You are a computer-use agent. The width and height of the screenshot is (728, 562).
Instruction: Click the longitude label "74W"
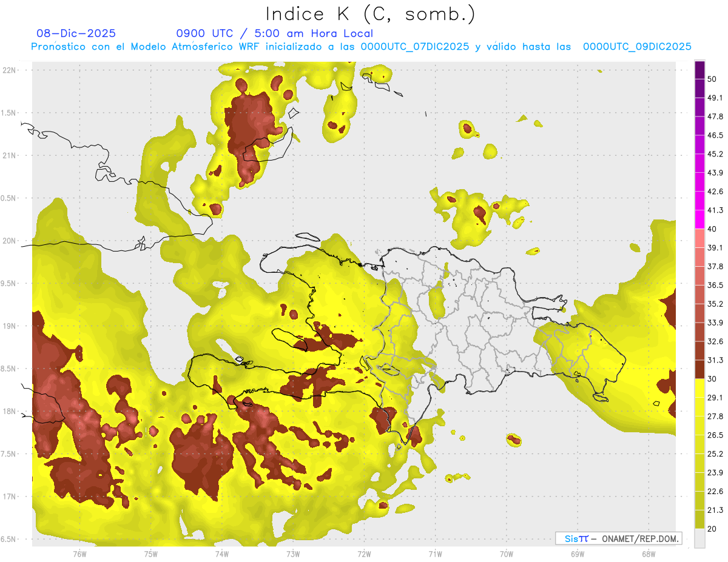click(221, 554)
